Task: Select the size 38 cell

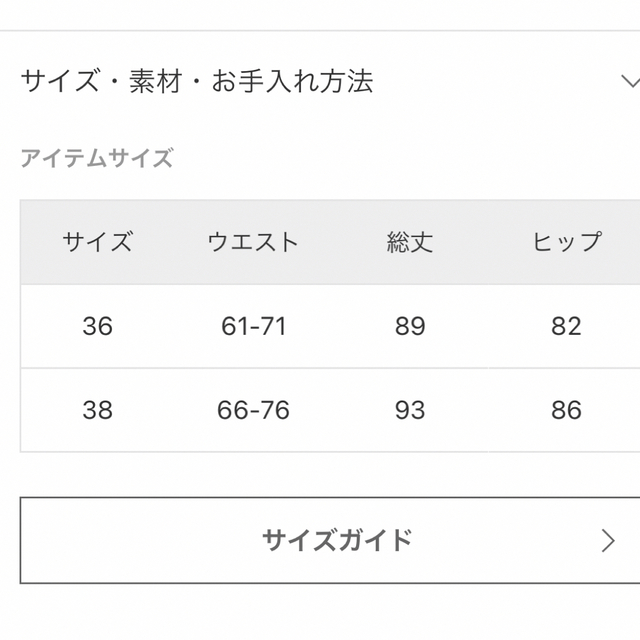Action: coord(98,410)
